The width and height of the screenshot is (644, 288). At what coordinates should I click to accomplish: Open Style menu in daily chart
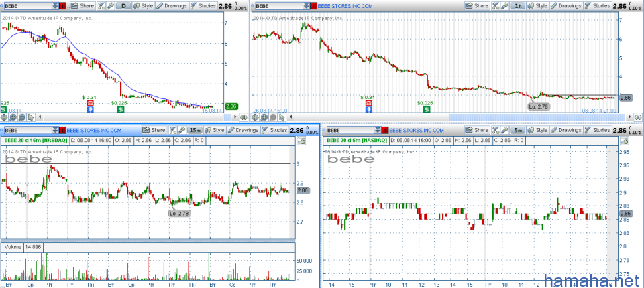coord(142,6)
